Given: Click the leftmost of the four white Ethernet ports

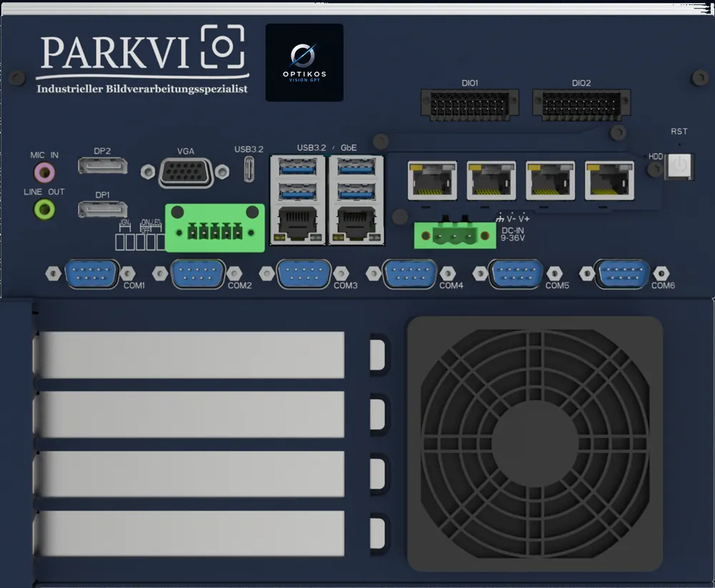Looking at the screenshot, I should [432, 181].
